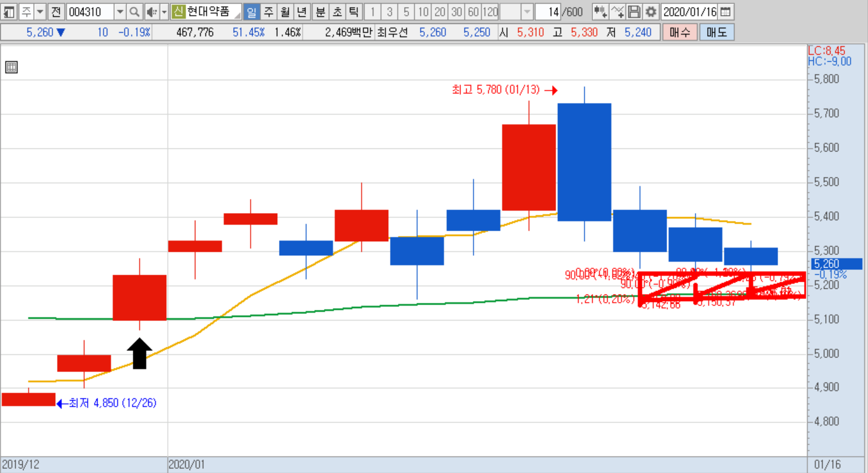
Task: Click the 01/16 date label under the price axis
Action: (x=827, y=465)
